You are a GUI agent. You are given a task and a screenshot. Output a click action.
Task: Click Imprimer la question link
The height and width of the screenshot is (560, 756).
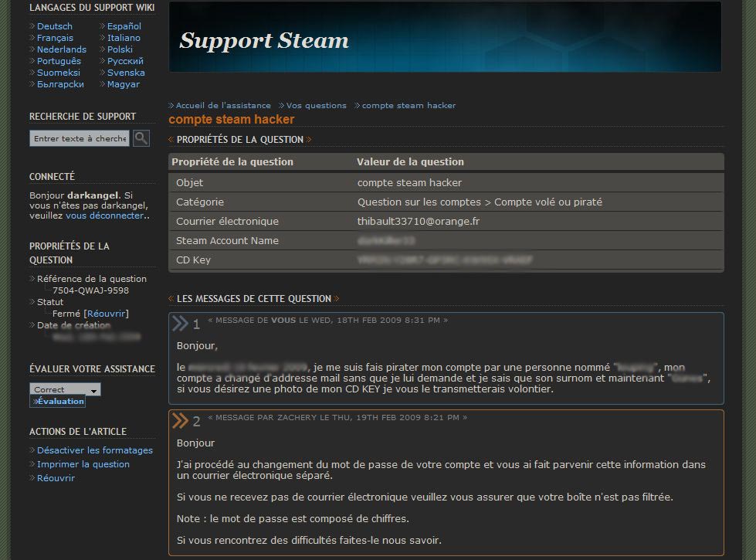83,464
